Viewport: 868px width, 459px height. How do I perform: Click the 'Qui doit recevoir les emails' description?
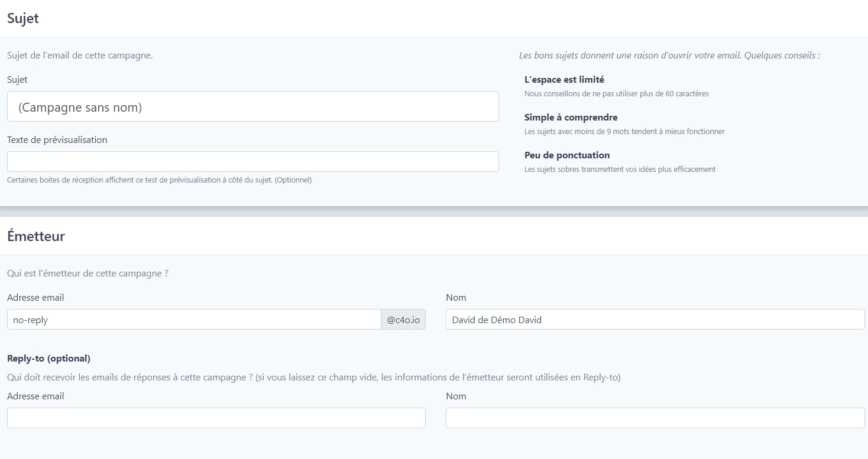(x=314, y=377)
